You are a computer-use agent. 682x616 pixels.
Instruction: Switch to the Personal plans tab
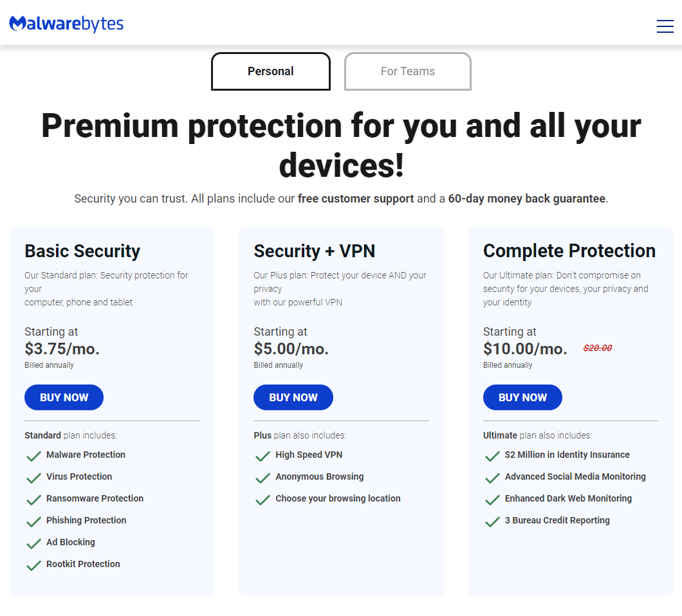click(x=270, y=71)
